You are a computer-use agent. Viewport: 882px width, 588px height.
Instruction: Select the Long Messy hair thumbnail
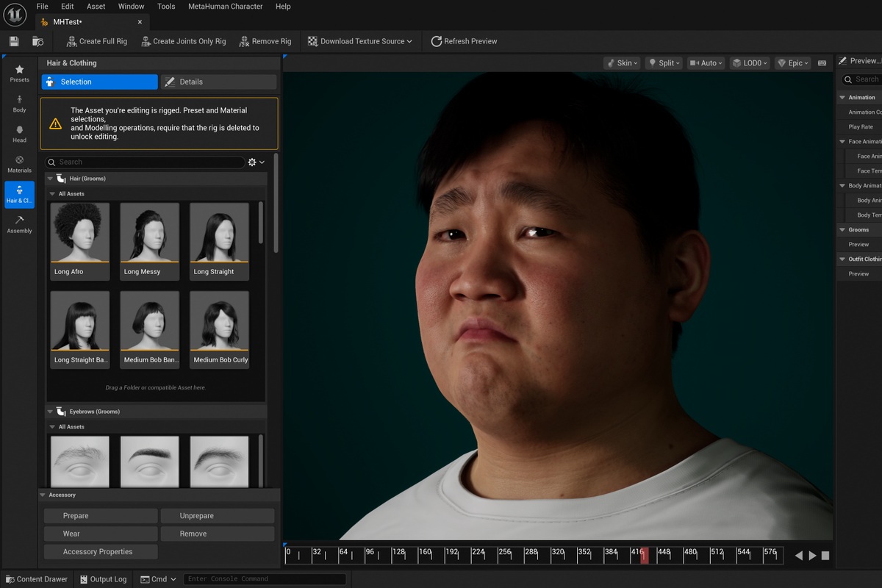(x=150, y=241)
